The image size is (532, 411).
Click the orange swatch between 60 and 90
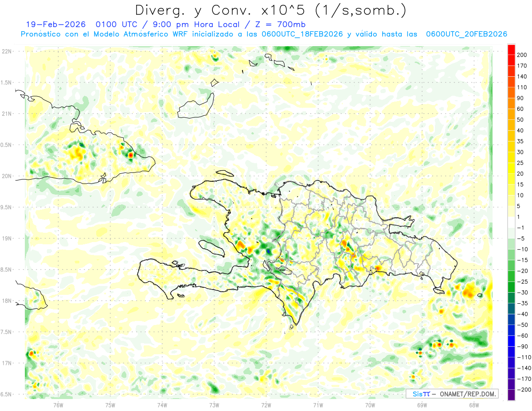[x=511, y=104]
